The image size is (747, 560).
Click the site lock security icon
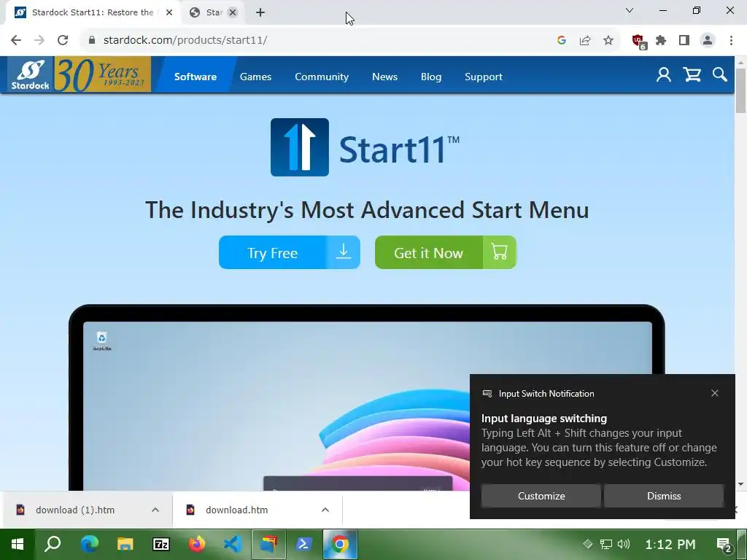(92, 40)
